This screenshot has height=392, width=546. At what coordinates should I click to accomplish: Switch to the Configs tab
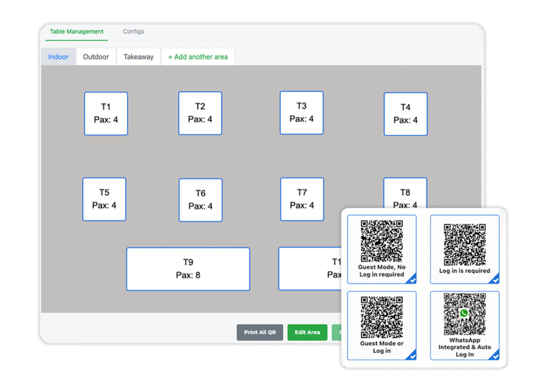133,32
